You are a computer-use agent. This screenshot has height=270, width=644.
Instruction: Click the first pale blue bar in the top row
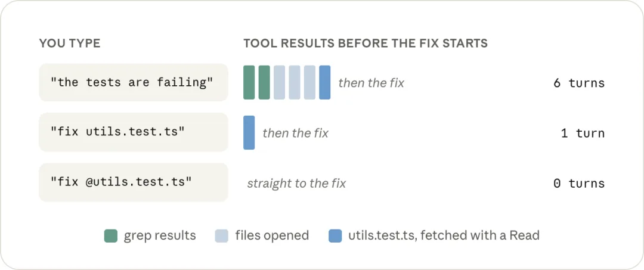[279, 82]
